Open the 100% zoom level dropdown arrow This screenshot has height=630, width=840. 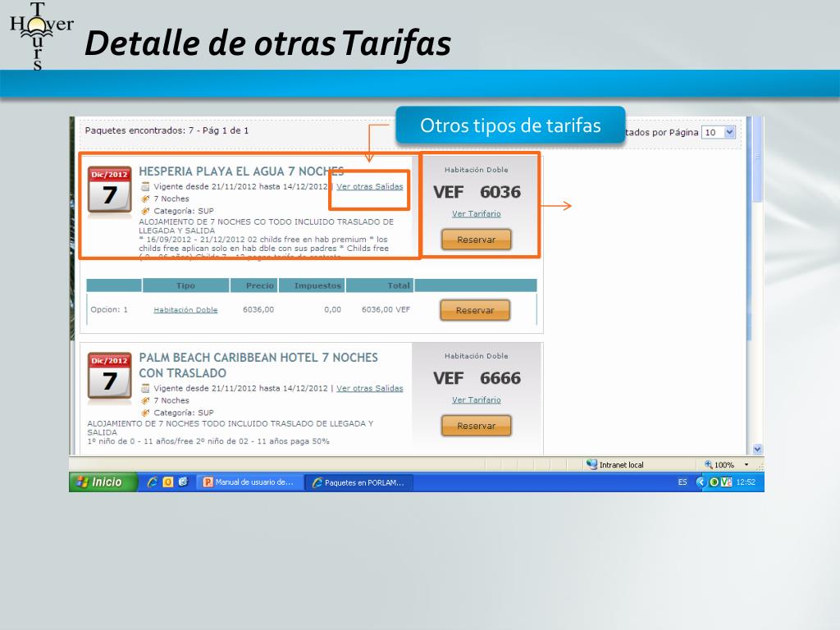click(746, 464)
